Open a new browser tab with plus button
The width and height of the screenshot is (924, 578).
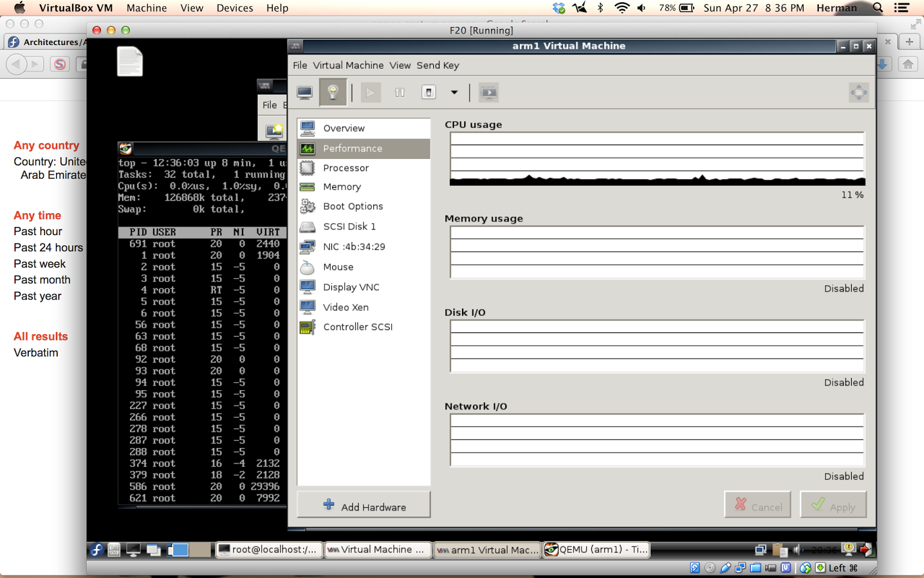[x=910, y=42]
